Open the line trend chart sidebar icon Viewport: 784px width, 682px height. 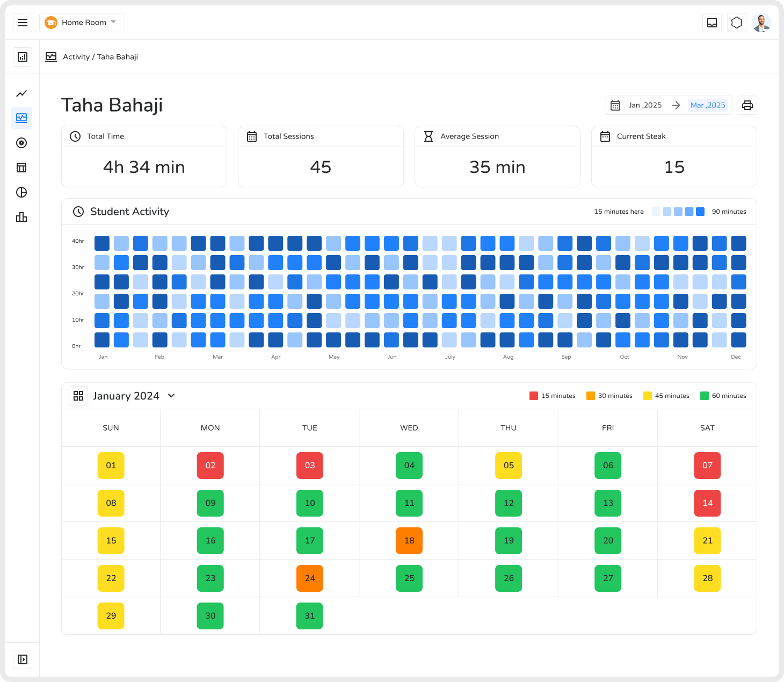point(21,93)
